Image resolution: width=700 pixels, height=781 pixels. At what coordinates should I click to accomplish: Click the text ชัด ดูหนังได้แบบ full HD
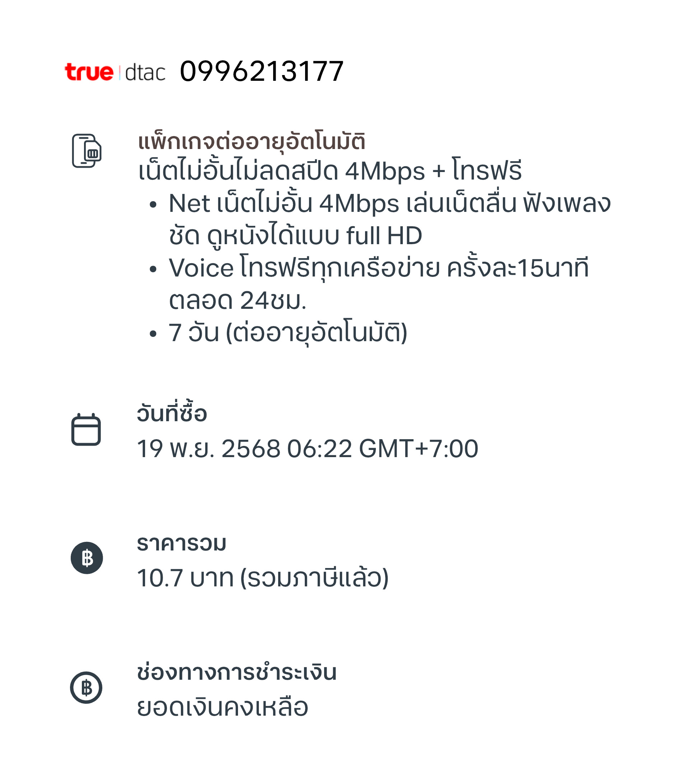click(x=295, y=236)
